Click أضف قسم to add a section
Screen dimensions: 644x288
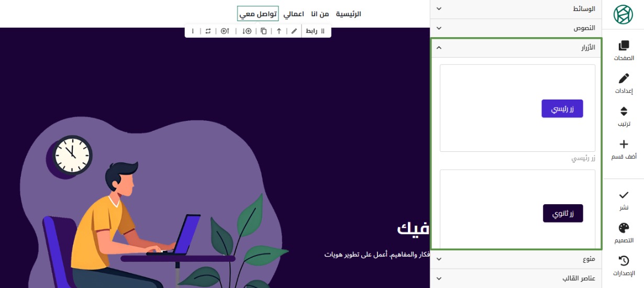click(x=624, y=149)
